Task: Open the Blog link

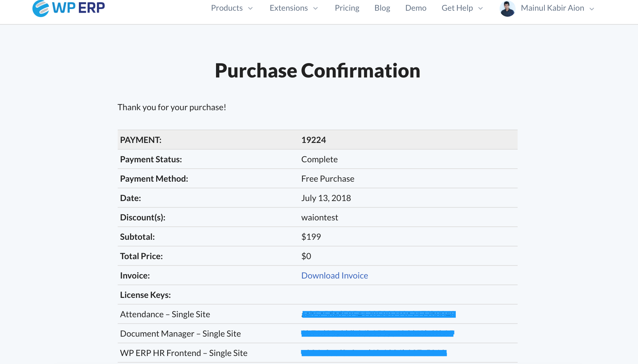Action: 382,8
